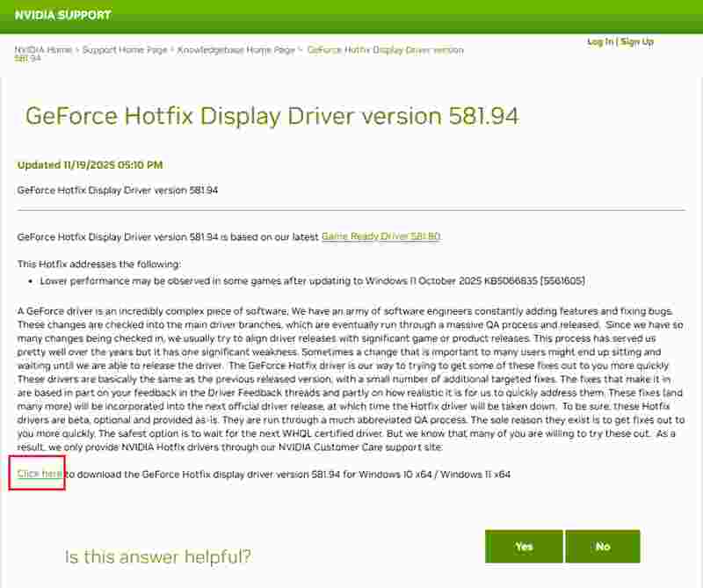Click "Is this answer helpful?" prompt text
The image size is (703, 588).
[x=158, y=556]
